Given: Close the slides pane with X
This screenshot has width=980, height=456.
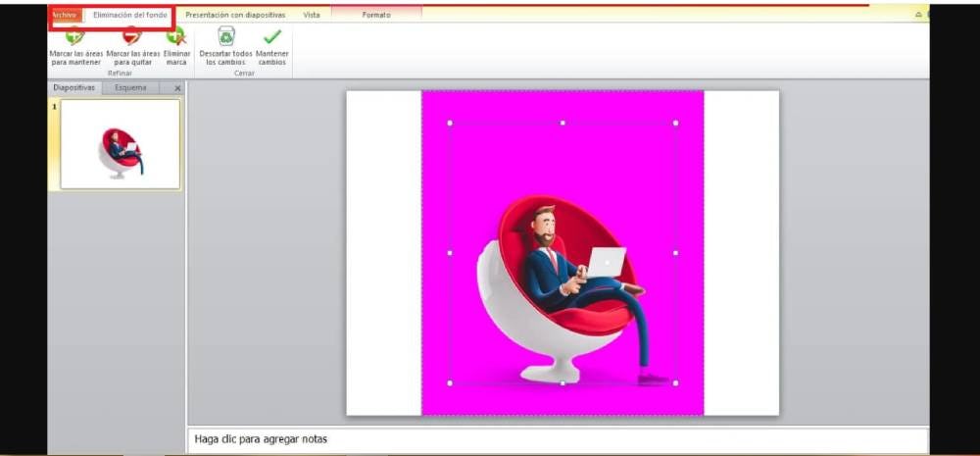Looking at the screenshot, I should pos(177,88).
